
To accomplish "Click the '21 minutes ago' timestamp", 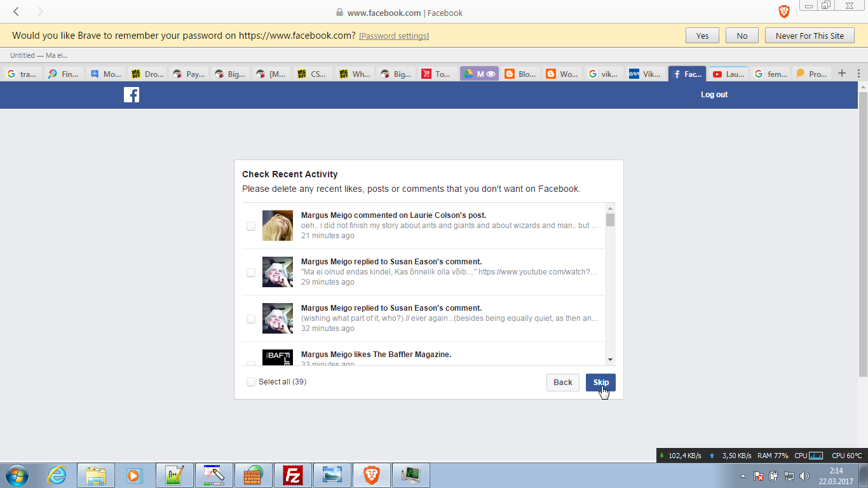I will click(328, 236).
